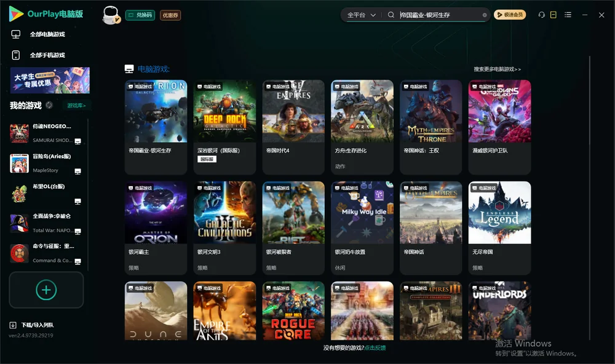Click the 点击反馈 feedback link

(375, 347)
